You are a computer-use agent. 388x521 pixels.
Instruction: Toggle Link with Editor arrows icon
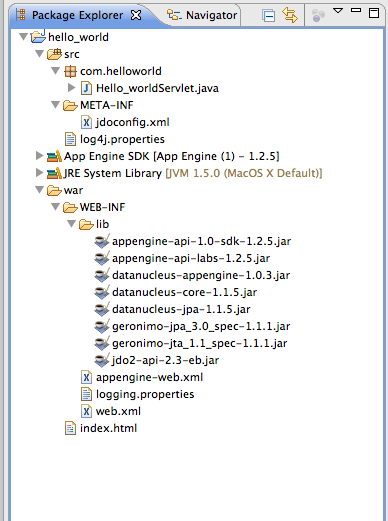(290, 15)
